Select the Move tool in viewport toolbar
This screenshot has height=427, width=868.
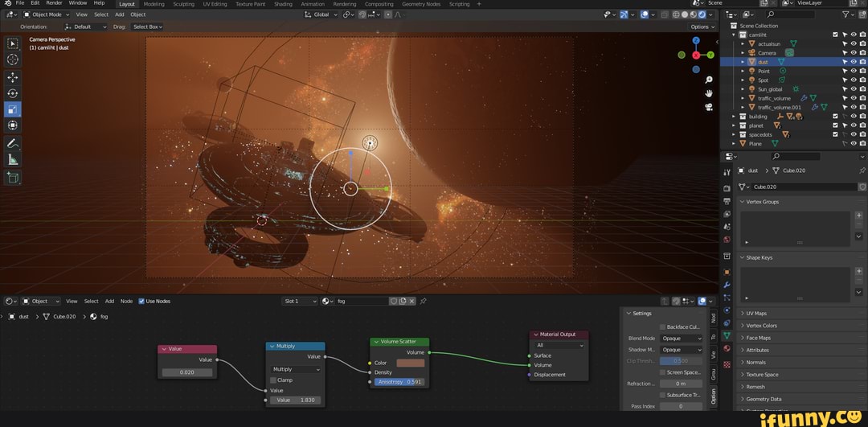[x=13, y=77]
